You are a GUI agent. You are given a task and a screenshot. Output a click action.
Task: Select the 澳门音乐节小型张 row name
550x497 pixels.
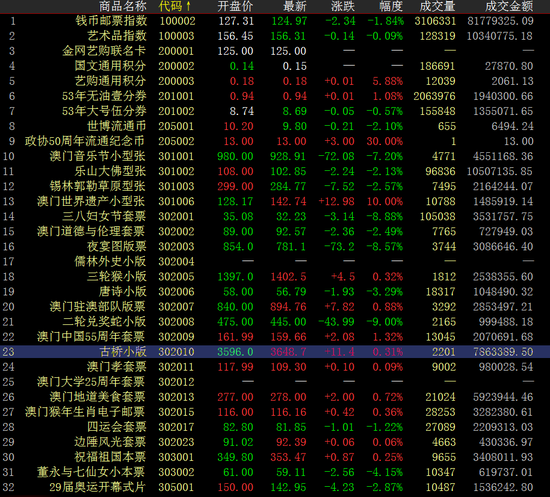(x=98, y=156)
